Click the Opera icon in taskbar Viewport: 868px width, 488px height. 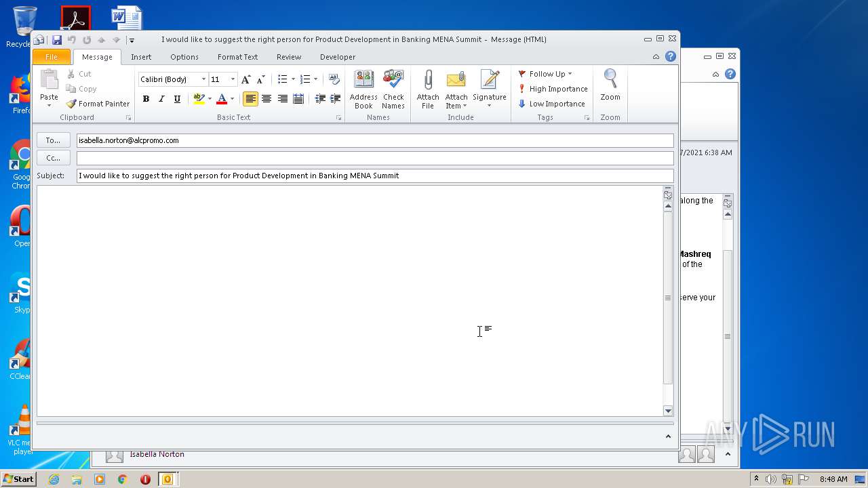[145, 479]
